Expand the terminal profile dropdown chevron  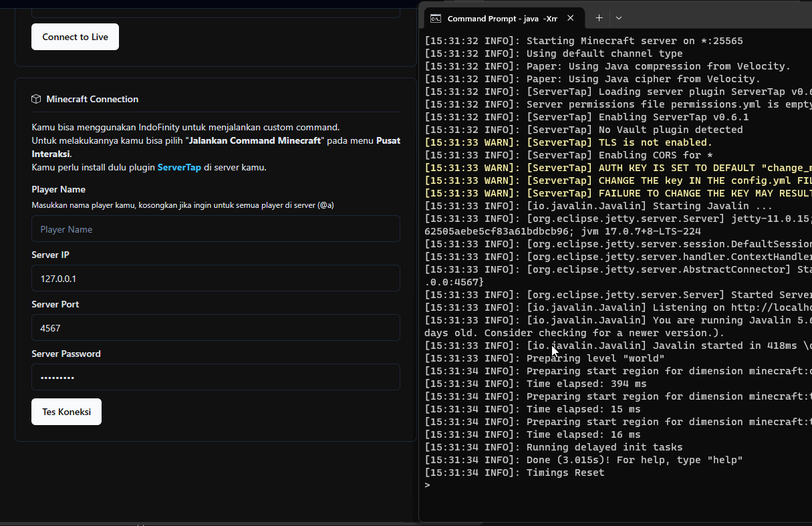click(x=619, y=18)
